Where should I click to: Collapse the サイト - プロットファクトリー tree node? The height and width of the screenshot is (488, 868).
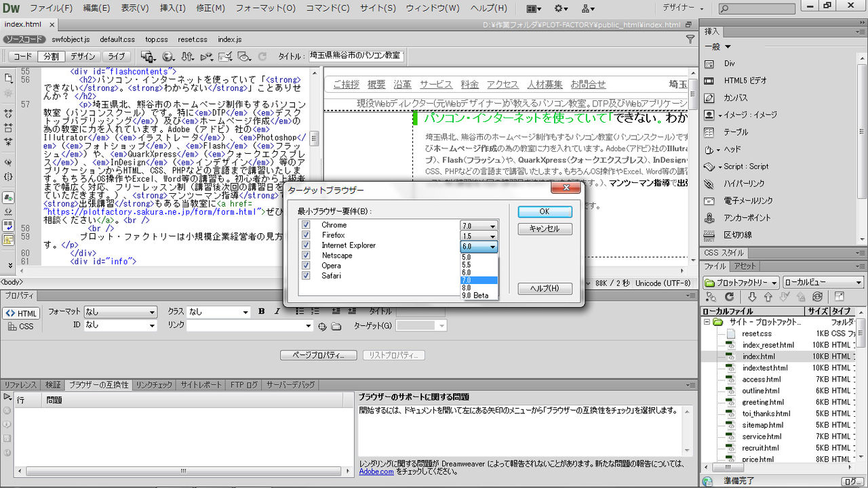pos(707,322)
